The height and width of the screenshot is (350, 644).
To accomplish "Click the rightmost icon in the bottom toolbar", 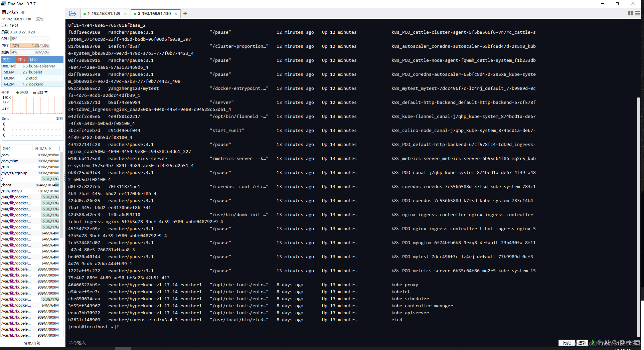I will tap(637, 343).
